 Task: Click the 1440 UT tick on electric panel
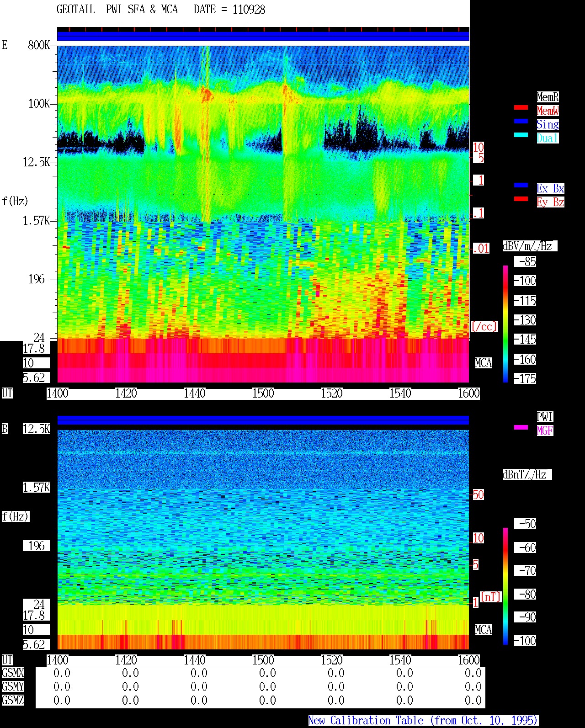pos(195,393)
